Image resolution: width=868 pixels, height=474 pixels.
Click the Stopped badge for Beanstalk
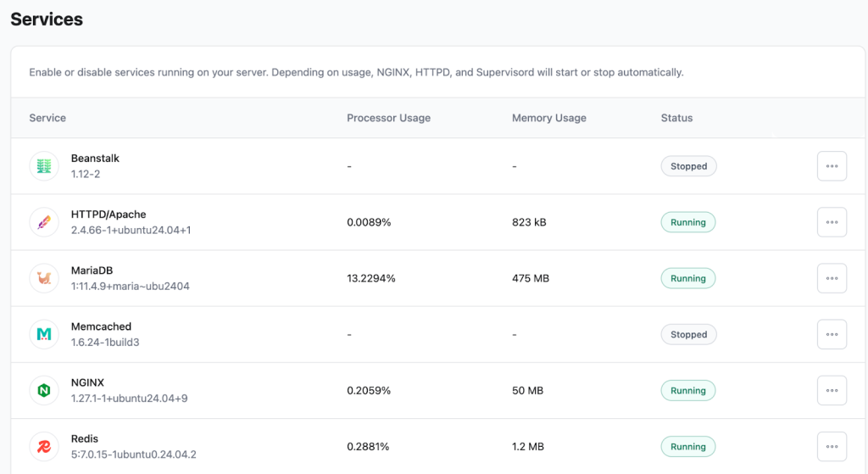click(x=688, y=166)
